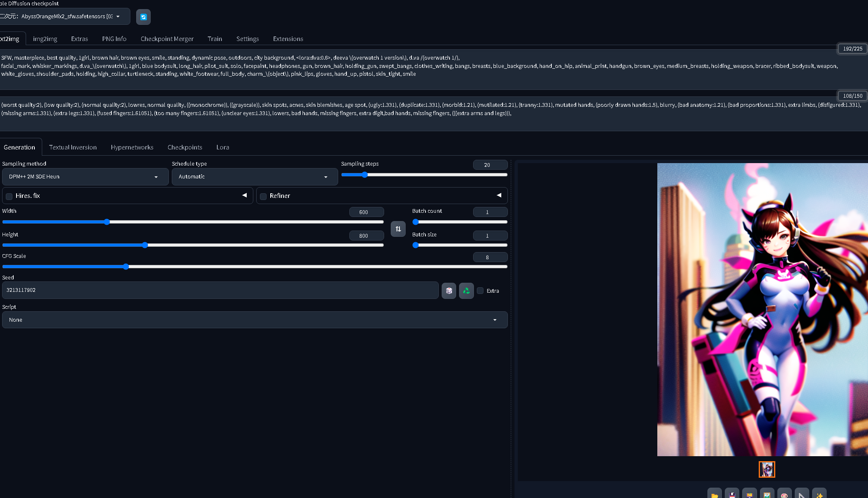Screen dimensions: 868x498
Task: Open the Checkpoints sub-tab
Action: coord(185,147)
